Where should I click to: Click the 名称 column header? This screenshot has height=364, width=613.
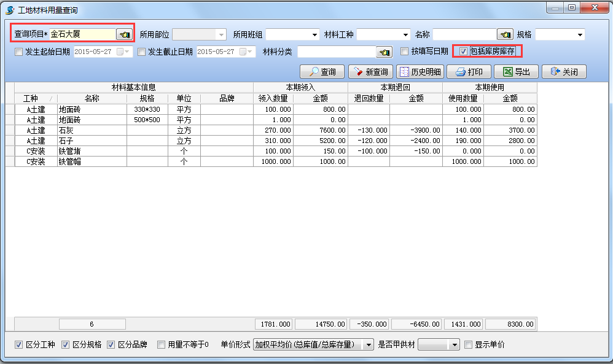(x=92, y=98)
